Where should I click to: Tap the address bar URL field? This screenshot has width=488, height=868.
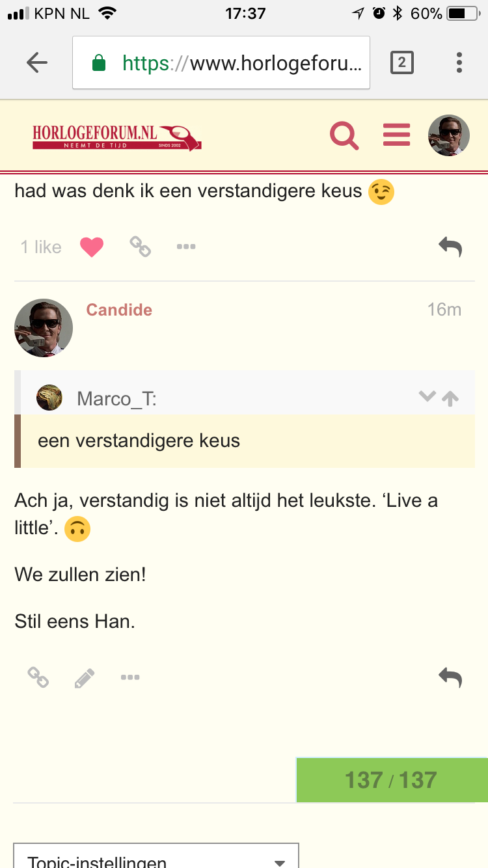coord(221,62)
